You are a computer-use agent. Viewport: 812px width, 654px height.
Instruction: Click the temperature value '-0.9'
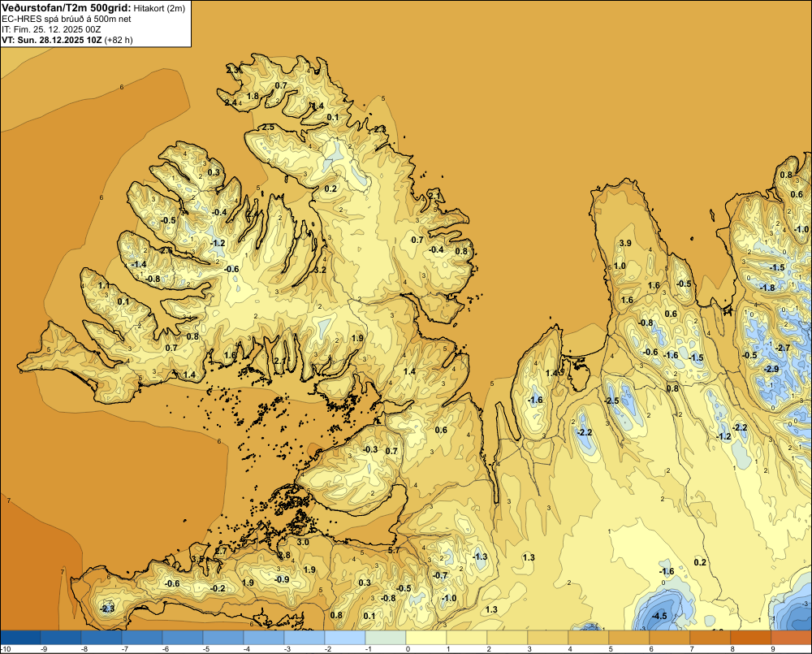(281, 579)
